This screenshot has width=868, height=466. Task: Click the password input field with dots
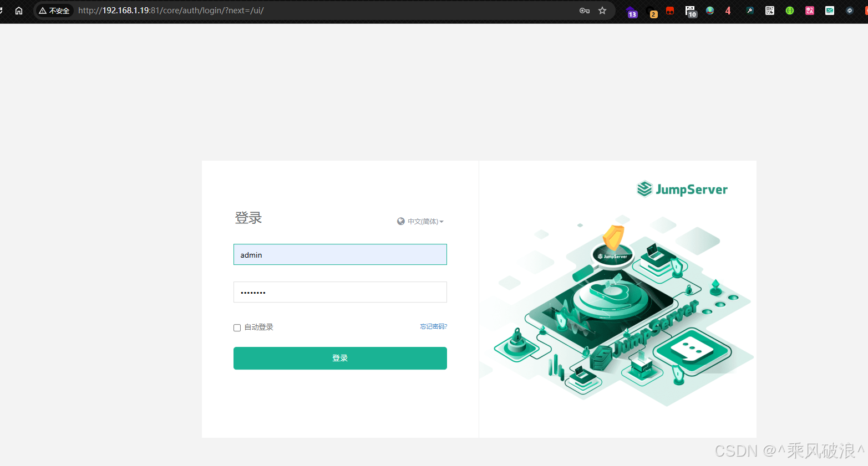pos(340,292)
